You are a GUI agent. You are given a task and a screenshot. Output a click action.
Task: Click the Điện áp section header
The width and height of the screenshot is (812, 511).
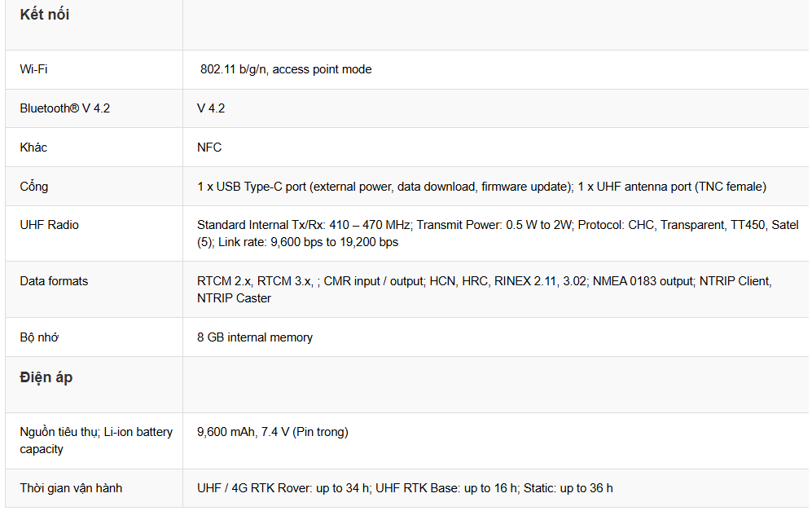pos(46,377)
